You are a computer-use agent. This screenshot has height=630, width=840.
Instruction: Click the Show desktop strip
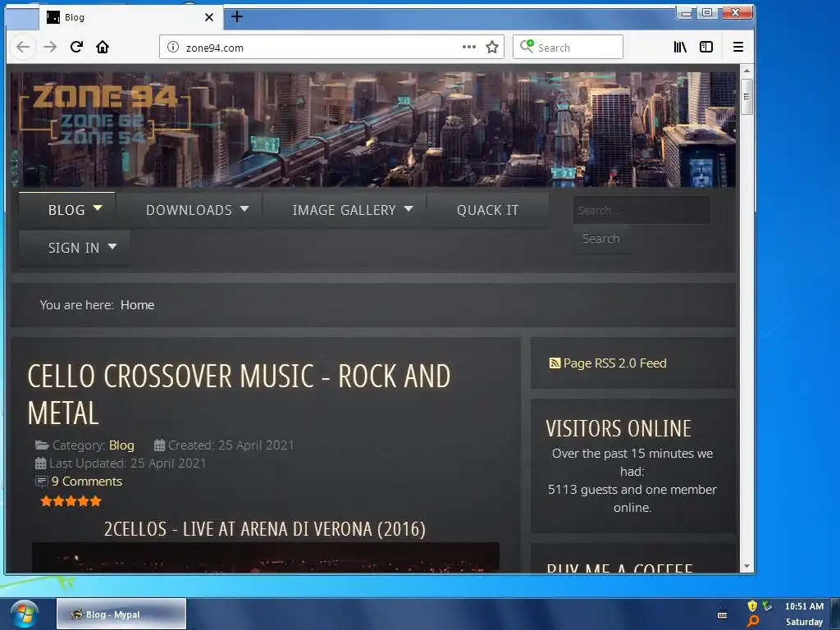tap(836, 614)
